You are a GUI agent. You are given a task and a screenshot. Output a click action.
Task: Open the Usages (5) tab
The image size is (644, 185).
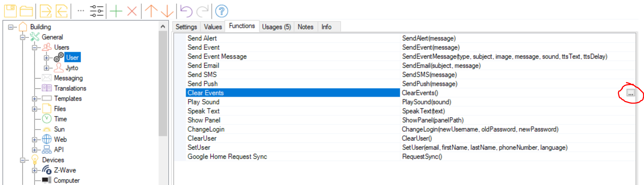pos(276,27)
